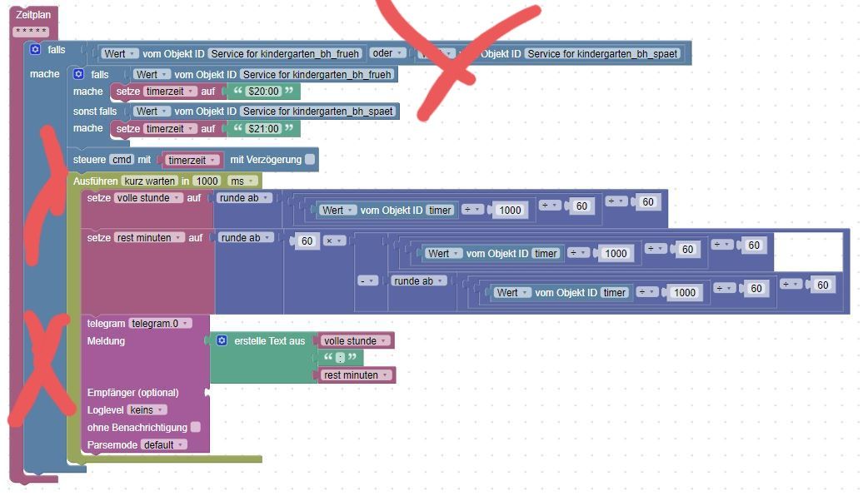Image resolution: width=868 pixels, height=496 pixels.
Task: Select object ID Service for kindergarten_bh_spaet at top
Action: coord(602,53)
